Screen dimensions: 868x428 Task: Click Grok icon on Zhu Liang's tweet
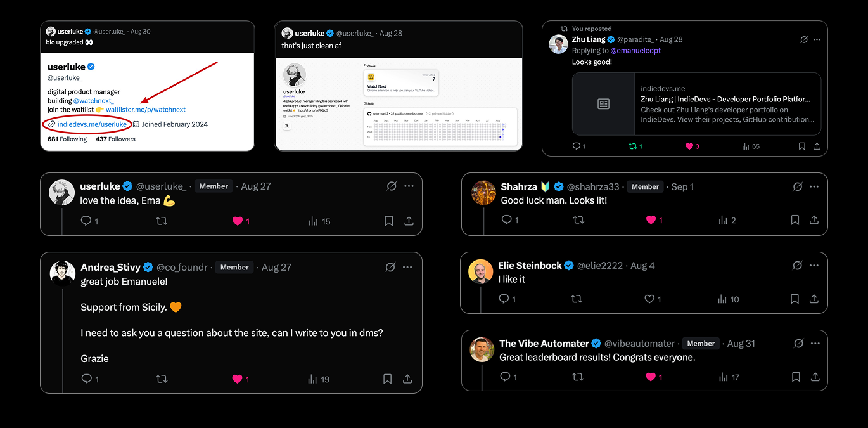804,39
